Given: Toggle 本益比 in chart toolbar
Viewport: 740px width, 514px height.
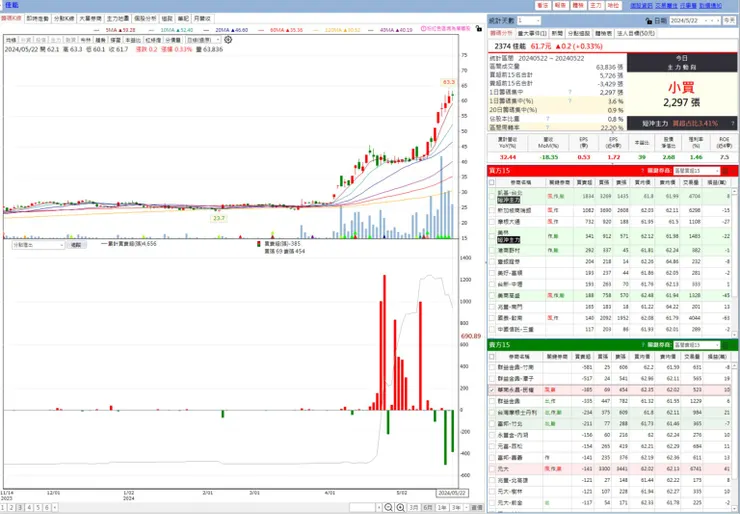Looking at the screenshot, I should pos(133,40).
